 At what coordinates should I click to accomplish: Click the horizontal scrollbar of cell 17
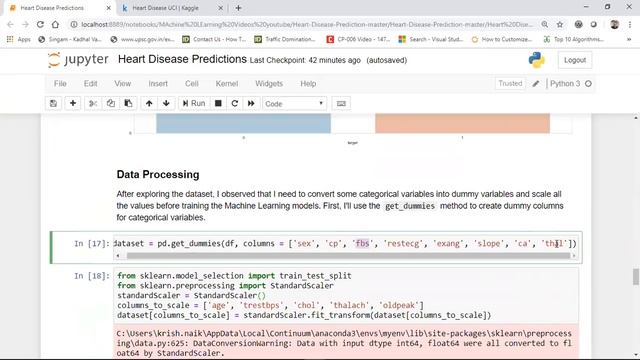[348, 256]
